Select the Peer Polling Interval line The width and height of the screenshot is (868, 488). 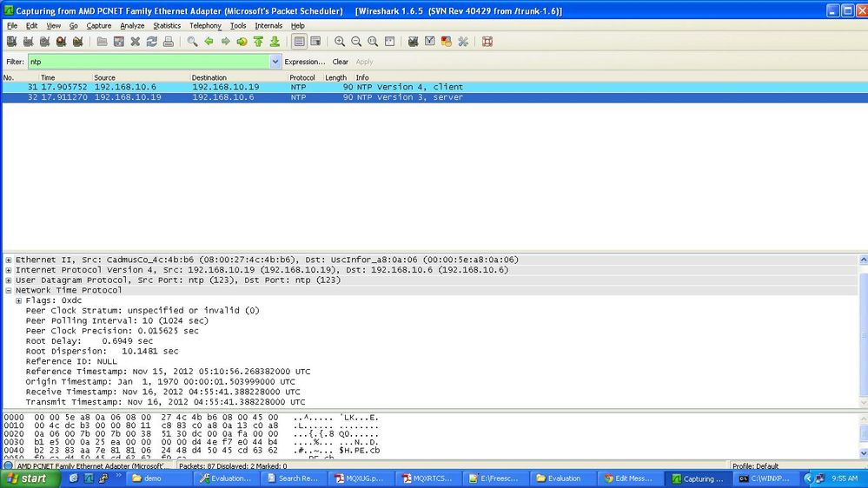[116, 321]
